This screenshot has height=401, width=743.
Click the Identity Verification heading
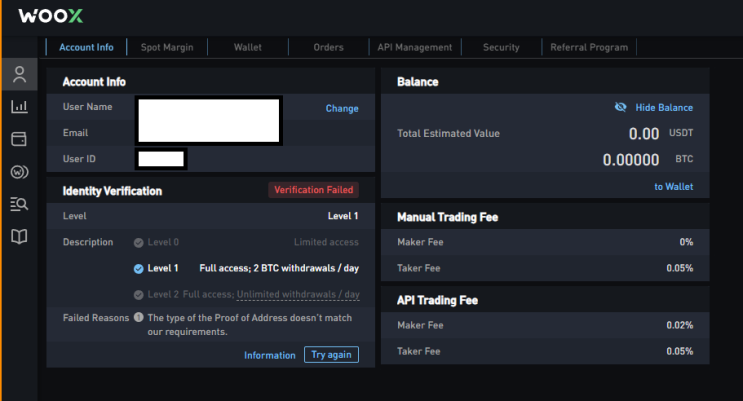112,191
